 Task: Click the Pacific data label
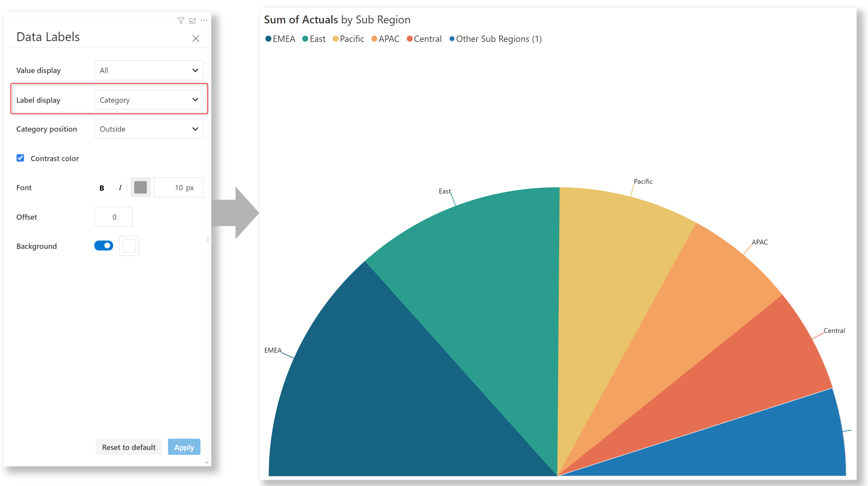(643, 181)
